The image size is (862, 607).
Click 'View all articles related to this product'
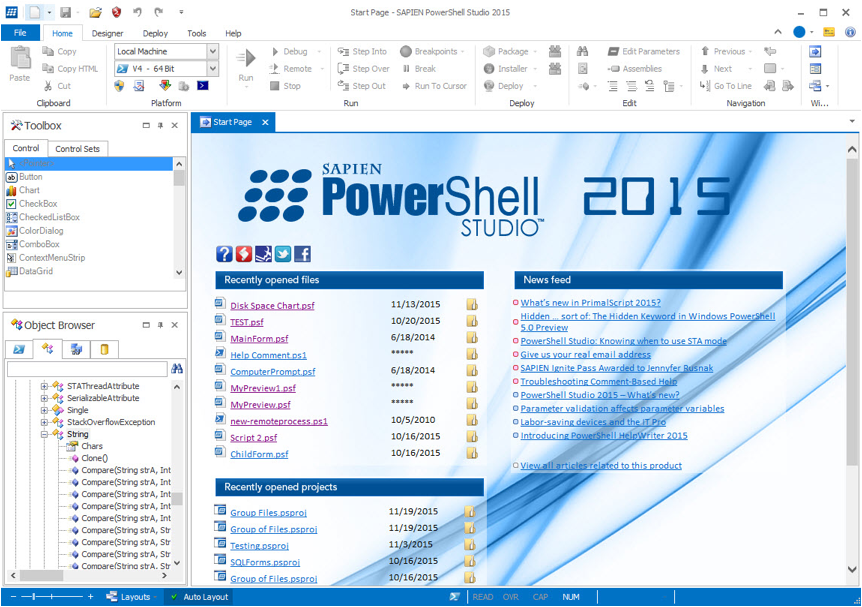(601, 465)
